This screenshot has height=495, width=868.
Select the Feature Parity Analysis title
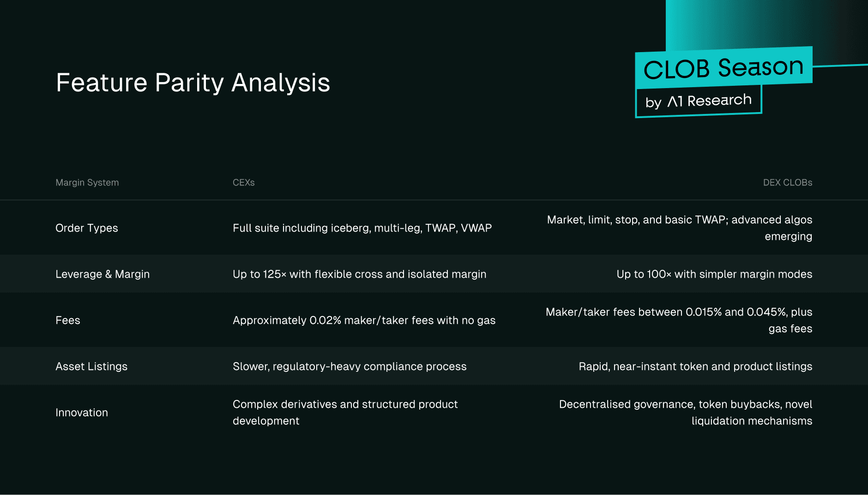(193, 83)
